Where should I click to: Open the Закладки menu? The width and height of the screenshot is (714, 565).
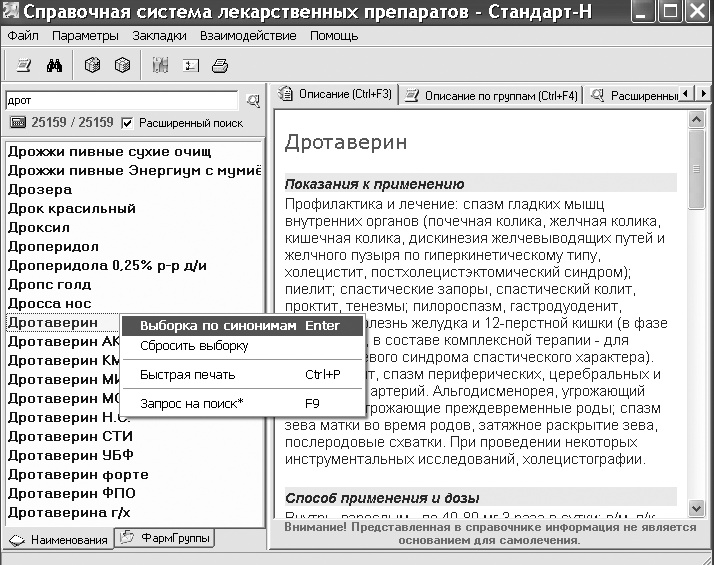tap(160, 35)
